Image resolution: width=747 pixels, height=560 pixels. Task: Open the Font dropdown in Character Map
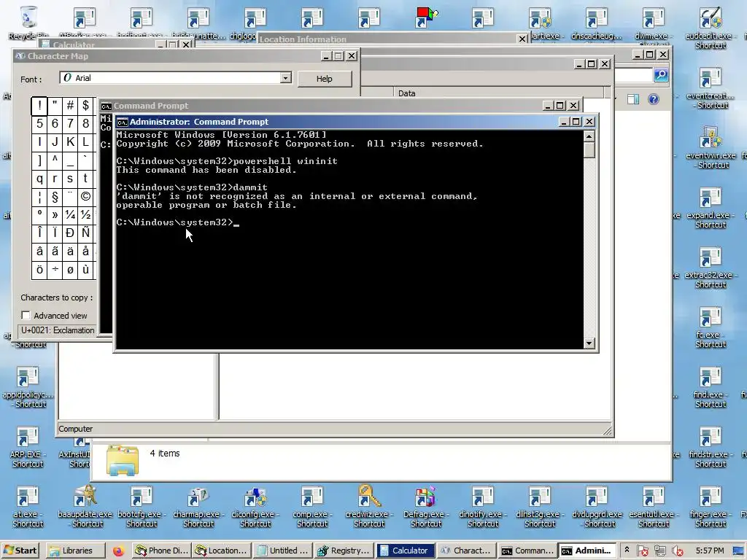pyautogui.click(x=285, y=77)
